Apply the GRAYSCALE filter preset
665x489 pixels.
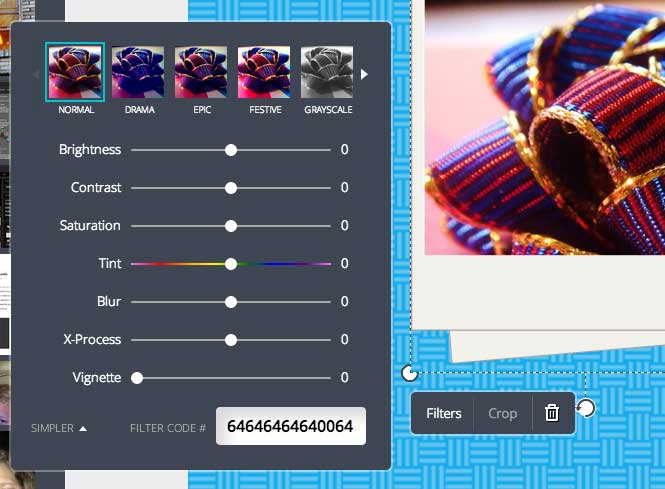point(327,73)
